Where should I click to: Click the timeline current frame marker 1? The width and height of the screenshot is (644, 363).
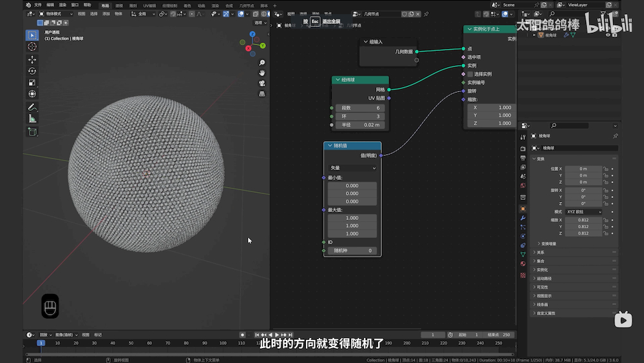41,343
